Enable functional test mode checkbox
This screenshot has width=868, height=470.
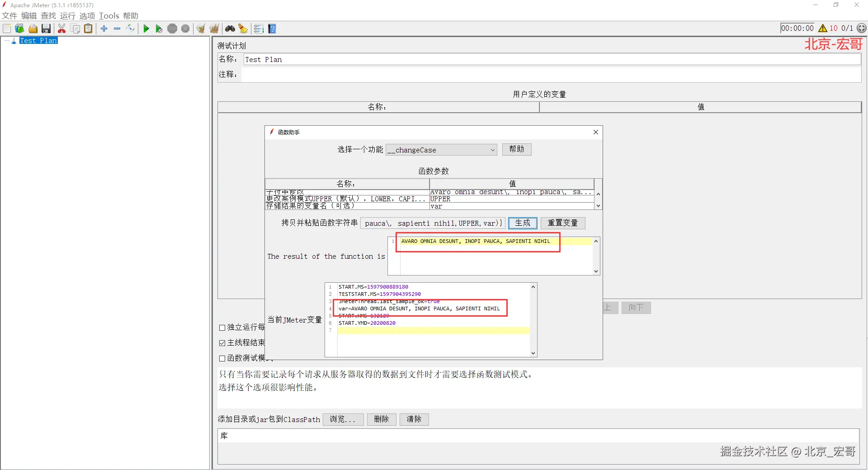(222, 358)
